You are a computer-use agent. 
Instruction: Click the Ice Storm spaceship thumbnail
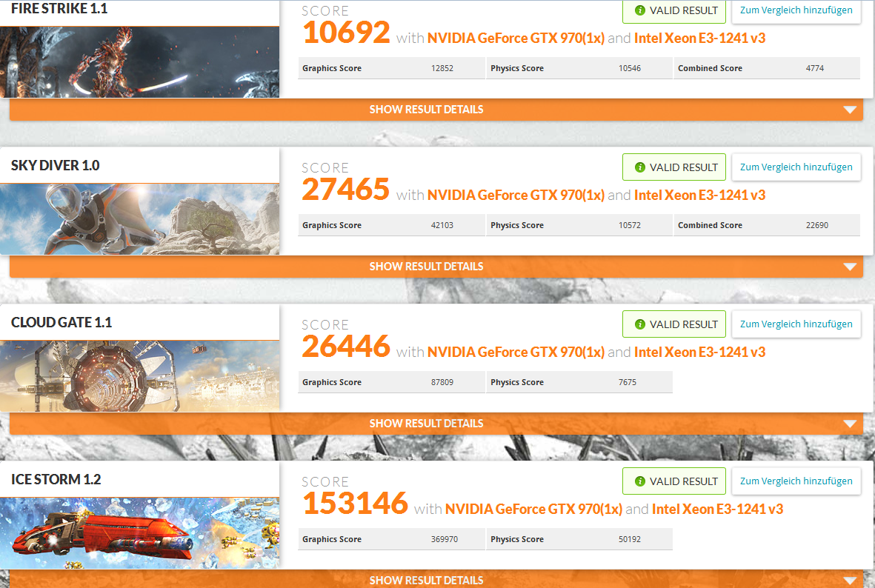[139, 532]
